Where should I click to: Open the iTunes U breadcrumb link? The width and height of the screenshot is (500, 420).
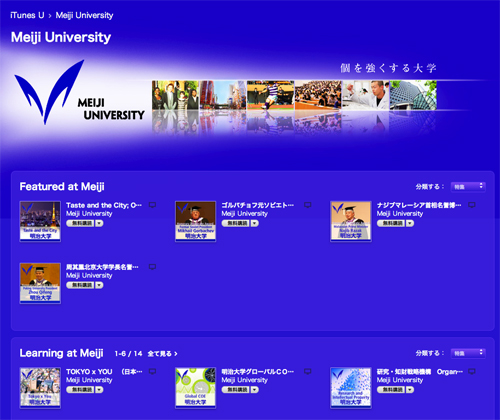click(27, 15)
